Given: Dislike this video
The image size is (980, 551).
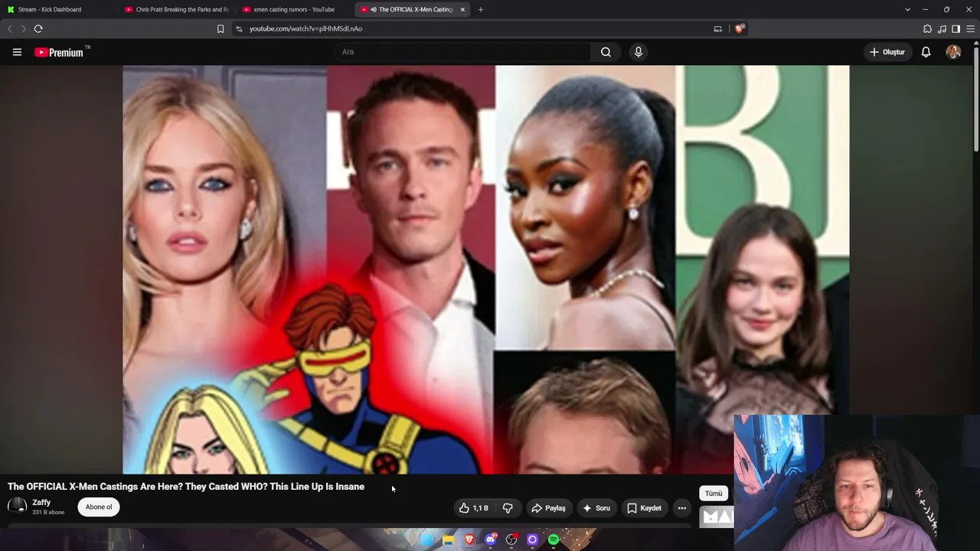Looking at the screenshot, I should point(508,508).
